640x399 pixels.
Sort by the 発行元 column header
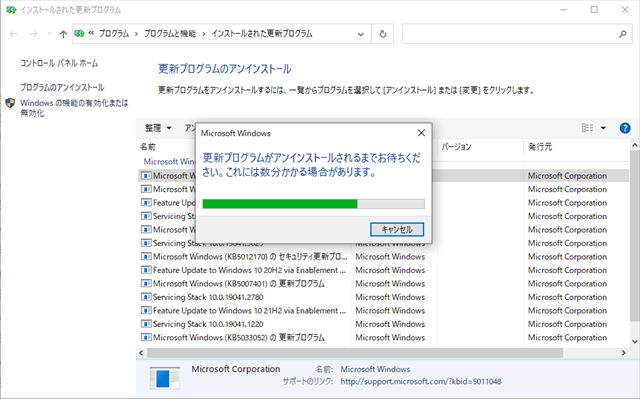click(x=540, y=147)
